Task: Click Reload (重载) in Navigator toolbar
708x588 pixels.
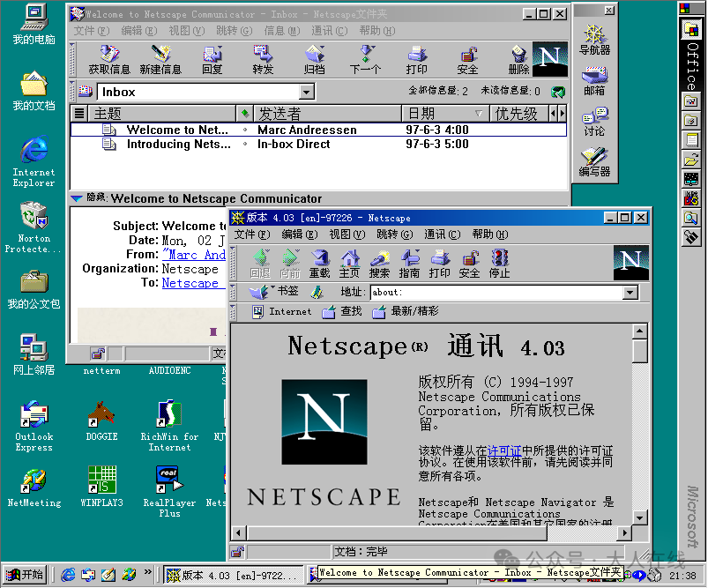Action: [x=319, y=264]
